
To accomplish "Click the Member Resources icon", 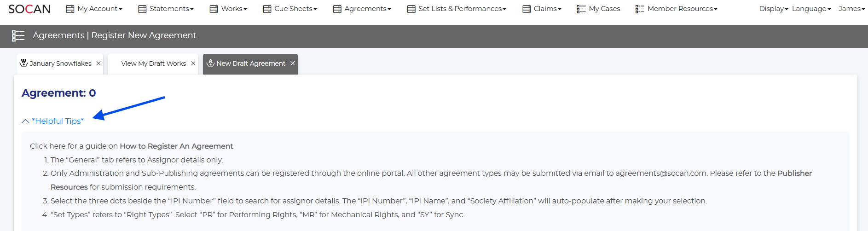I will pos(640,9).
